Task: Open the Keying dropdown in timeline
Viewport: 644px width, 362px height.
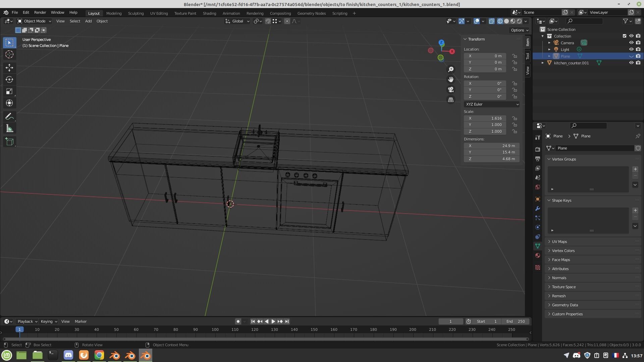Action: click(48, 321)
